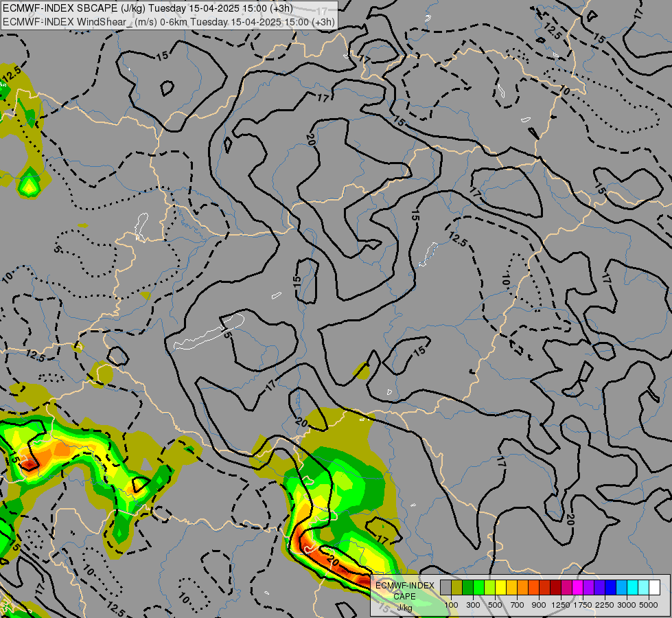Click the dotted contour label reading 5
The height and width of the screenshot is (618, 672).
57,249
